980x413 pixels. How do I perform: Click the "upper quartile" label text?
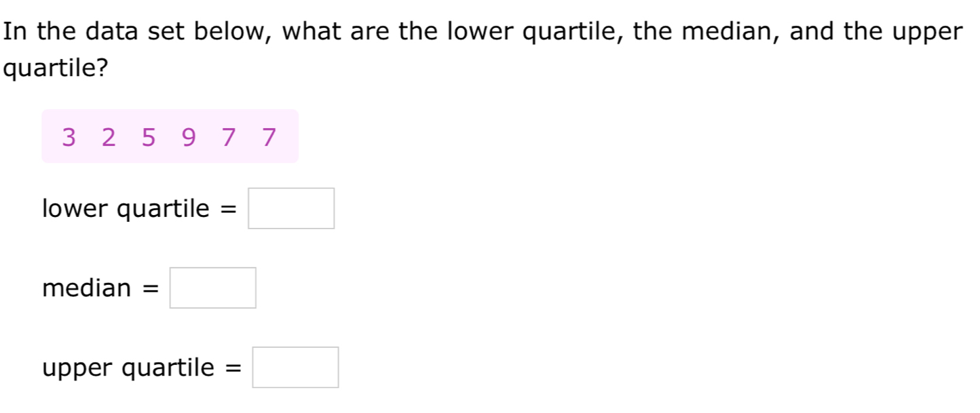pos(128,368)
